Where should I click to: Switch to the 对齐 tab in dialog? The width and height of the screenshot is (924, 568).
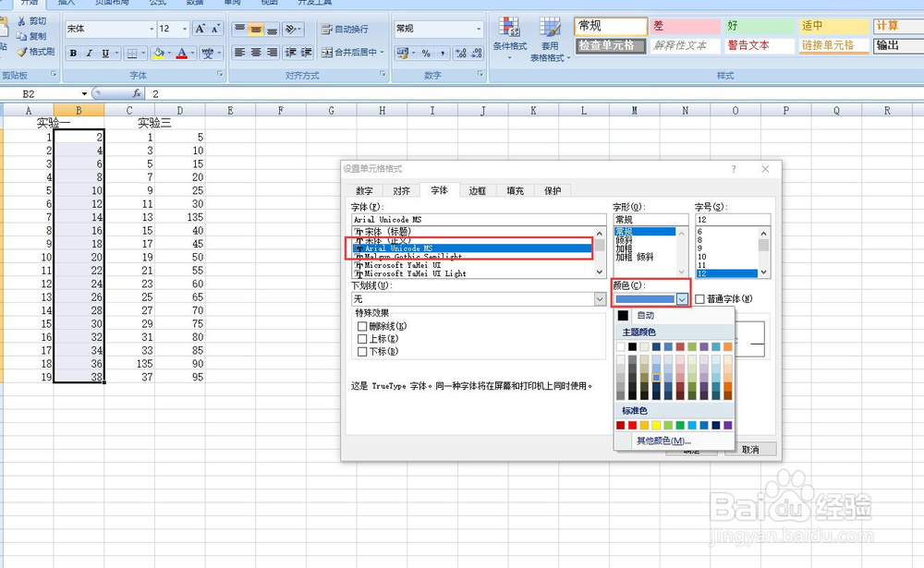click(x=401, y=191)
